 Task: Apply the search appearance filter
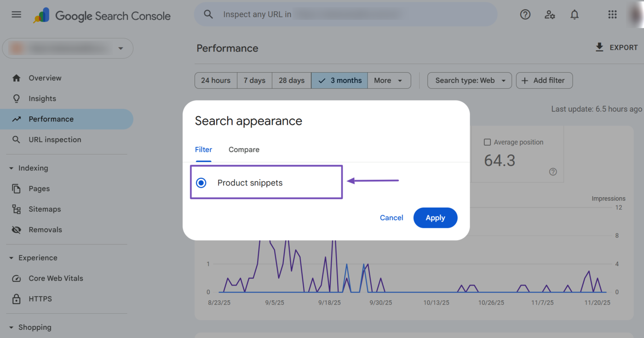[435, 217]
